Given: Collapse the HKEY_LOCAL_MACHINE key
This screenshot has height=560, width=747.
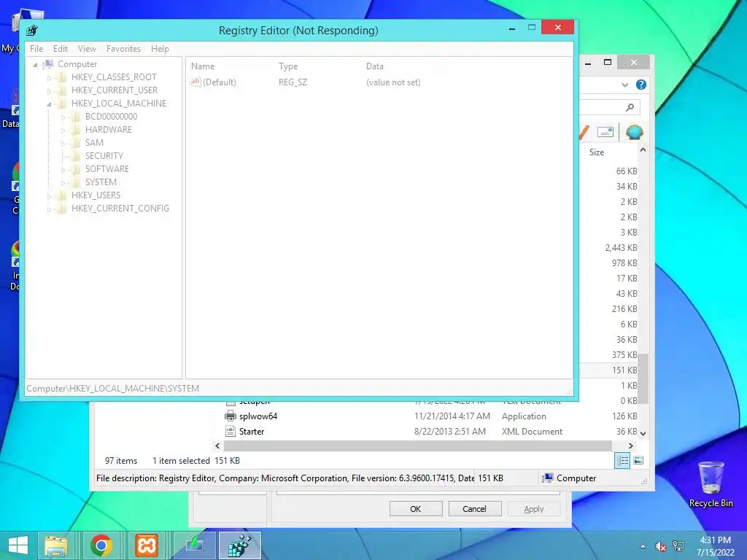Looking at the screenshot, I should pyautogui.click(x=49, y=104).
